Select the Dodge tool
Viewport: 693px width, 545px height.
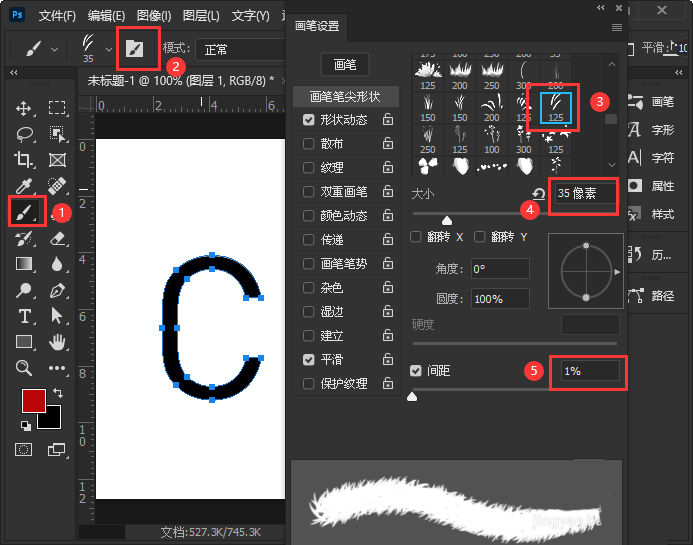point(23,290)
